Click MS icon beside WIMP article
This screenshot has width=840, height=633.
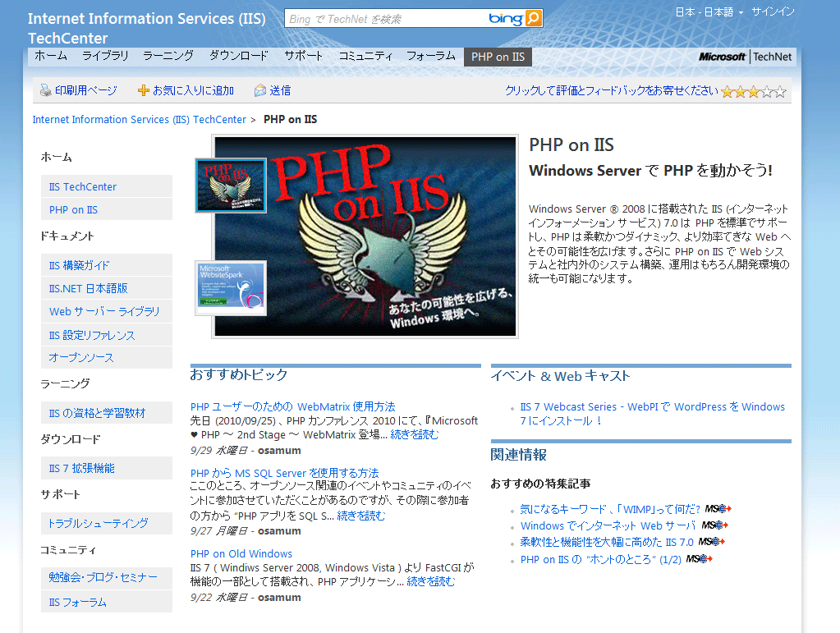pos(718,509)
